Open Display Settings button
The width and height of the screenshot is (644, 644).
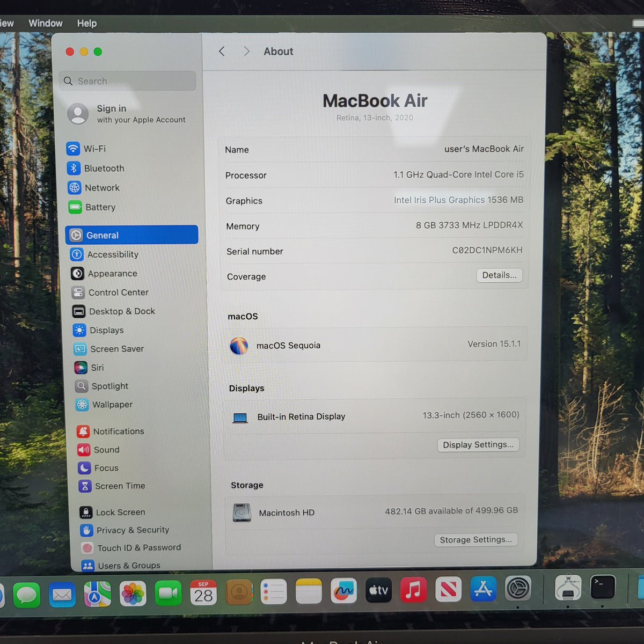point(478,445)
